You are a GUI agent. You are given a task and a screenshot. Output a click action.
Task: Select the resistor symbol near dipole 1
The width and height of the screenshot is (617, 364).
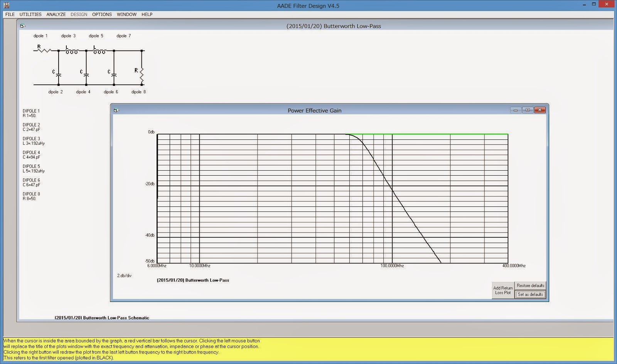pyautogui.click(x=44, y=50)
